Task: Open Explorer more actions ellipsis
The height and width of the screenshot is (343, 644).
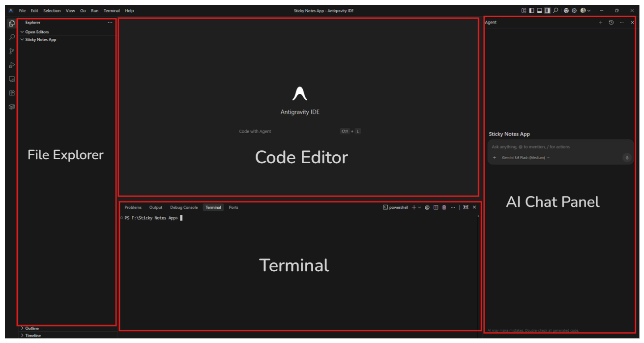Action: [110, 22]
